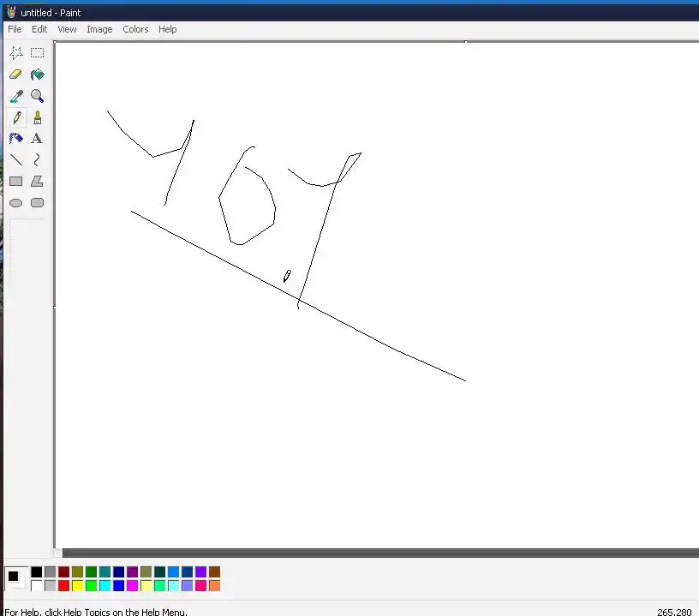Click the Paint icon in title bar
The width and height of the screenshot is (699, 616).
click(12, 13)
